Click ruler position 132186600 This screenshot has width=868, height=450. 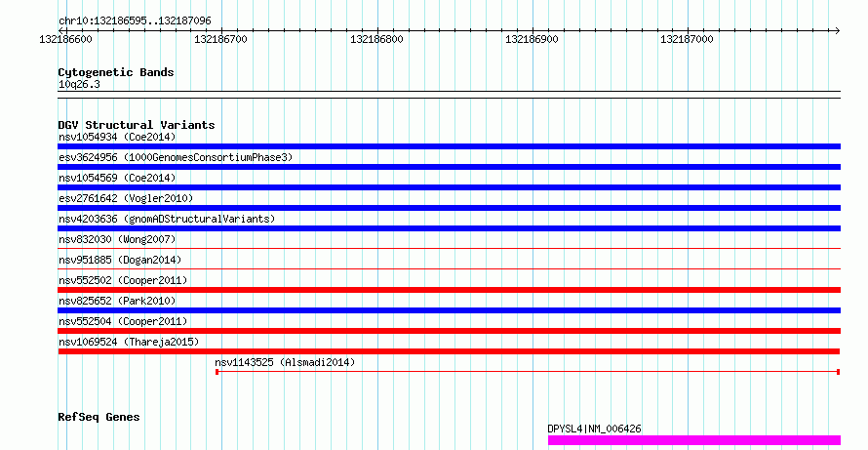[x=66, y=39]
